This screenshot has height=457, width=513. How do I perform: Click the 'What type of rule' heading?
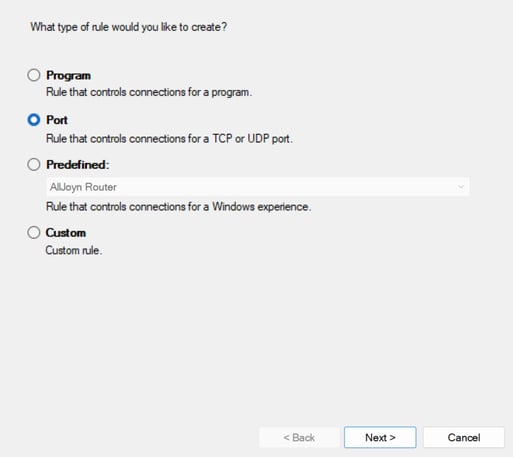click(129, 27)
